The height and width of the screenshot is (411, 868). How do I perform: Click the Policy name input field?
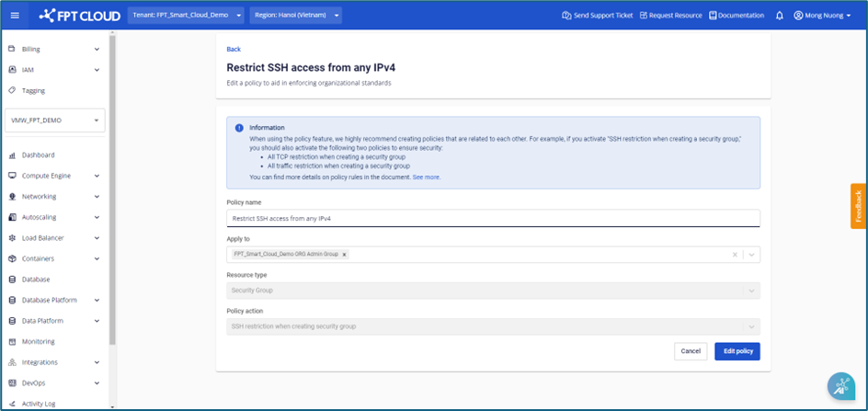click(493, 218)
